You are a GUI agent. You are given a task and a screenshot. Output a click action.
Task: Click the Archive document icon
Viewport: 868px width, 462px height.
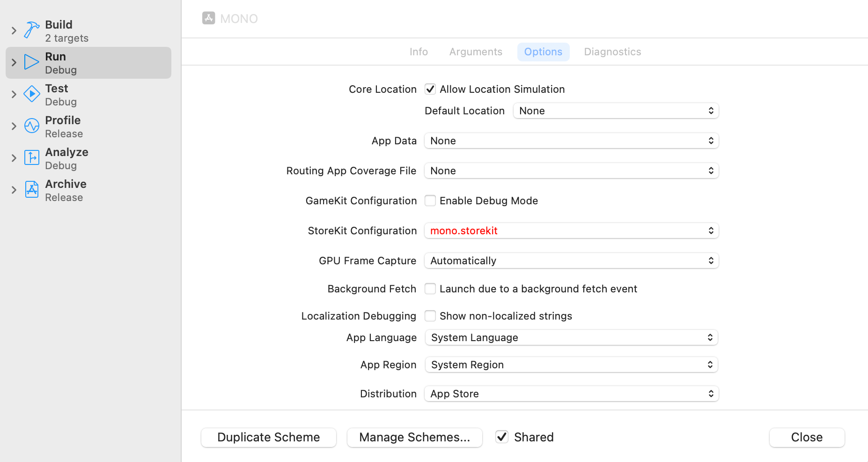pyautogui.click(x=31, y=190)
